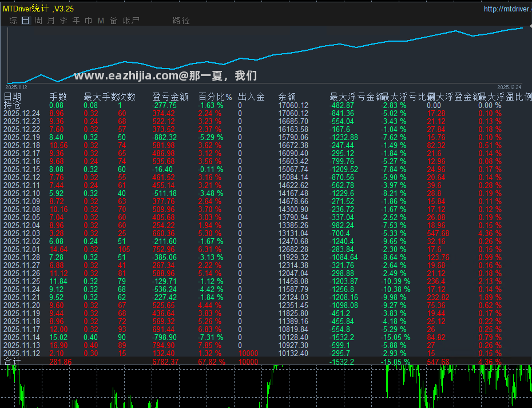The image size is (532, 408).
Task: Open the 币 currency tab
Action: coord(89,21)
